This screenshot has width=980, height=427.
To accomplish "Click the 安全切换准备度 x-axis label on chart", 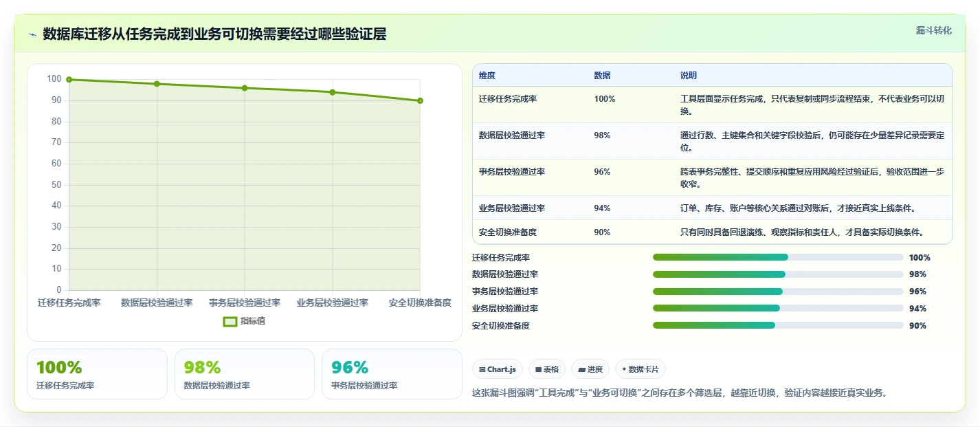I will [x=420, y=303].
